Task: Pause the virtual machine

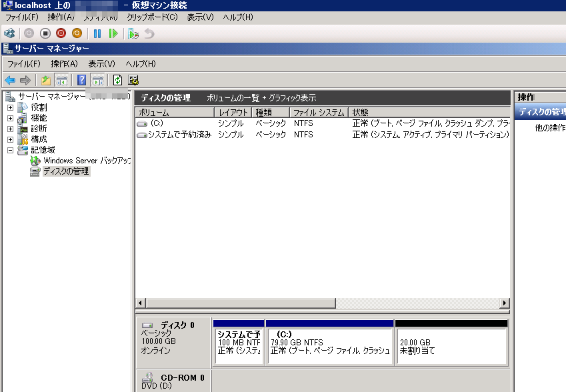Action: (97, 33)
